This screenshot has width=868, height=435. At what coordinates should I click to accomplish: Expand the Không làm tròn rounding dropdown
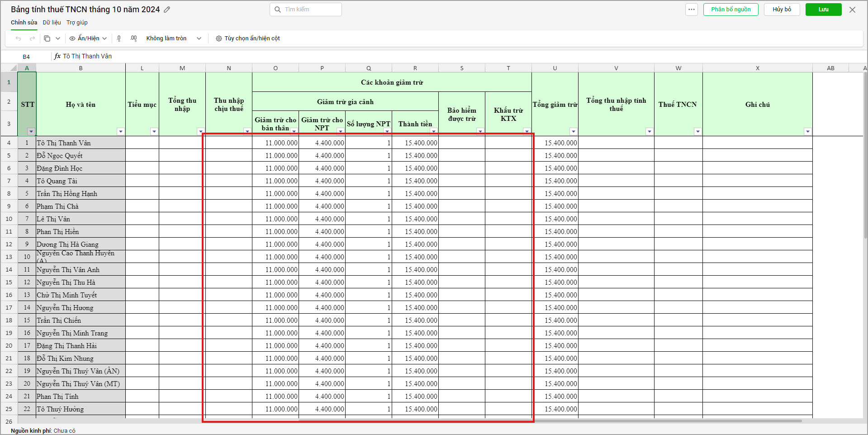tap(199, 38)
